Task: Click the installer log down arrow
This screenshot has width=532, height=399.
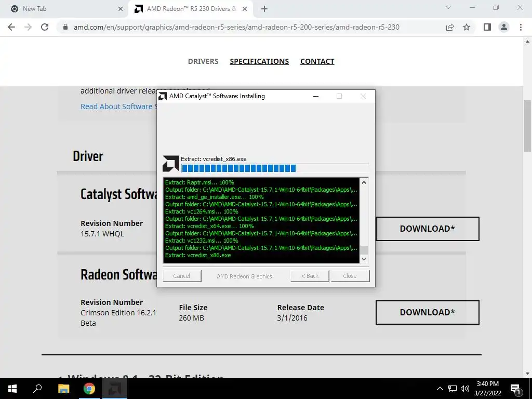Action: pyautogui.click(x=364, y=259)
